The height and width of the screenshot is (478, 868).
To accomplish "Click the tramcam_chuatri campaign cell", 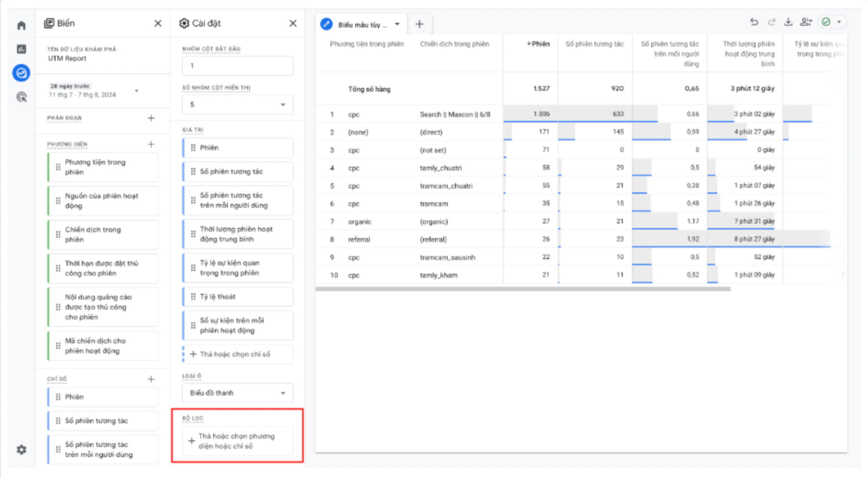I will 446,186.
